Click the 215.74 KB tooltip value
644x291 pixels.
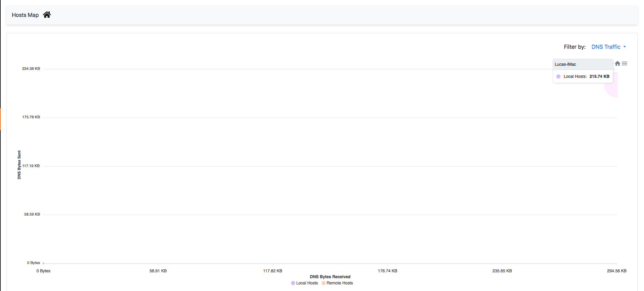click(599, 76)
